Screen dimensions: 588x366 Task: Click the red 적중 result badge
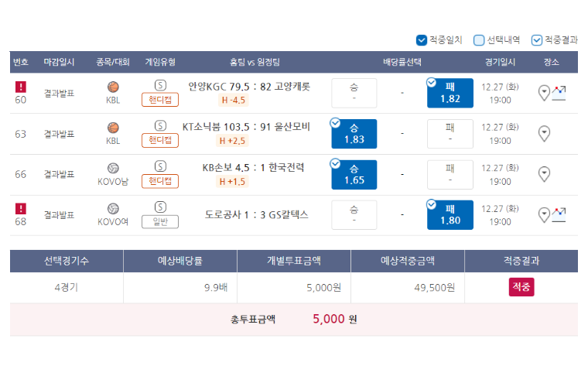pyautogui.click(x=521, y=287)
